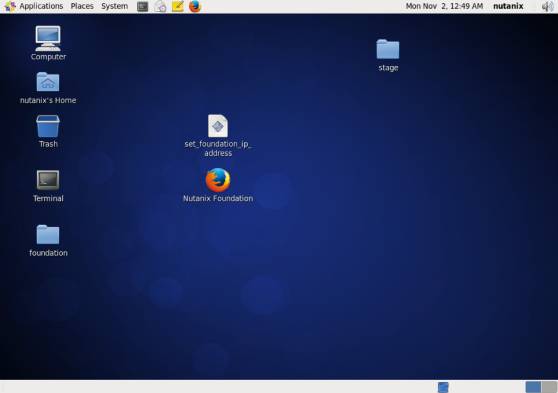Viewport: 558px width, 393px height.
Task: Switch to the second gray workspace
Action: (549, 387)
